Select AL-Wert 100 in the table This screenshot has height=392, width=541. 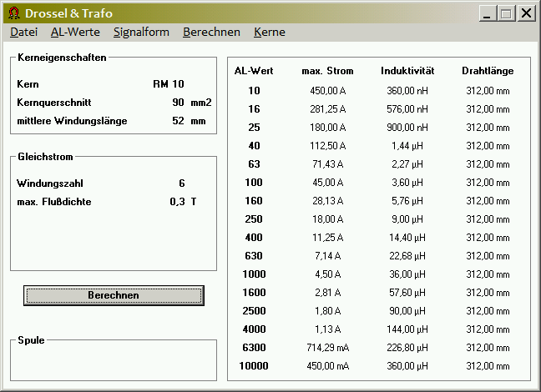(254, 182)
